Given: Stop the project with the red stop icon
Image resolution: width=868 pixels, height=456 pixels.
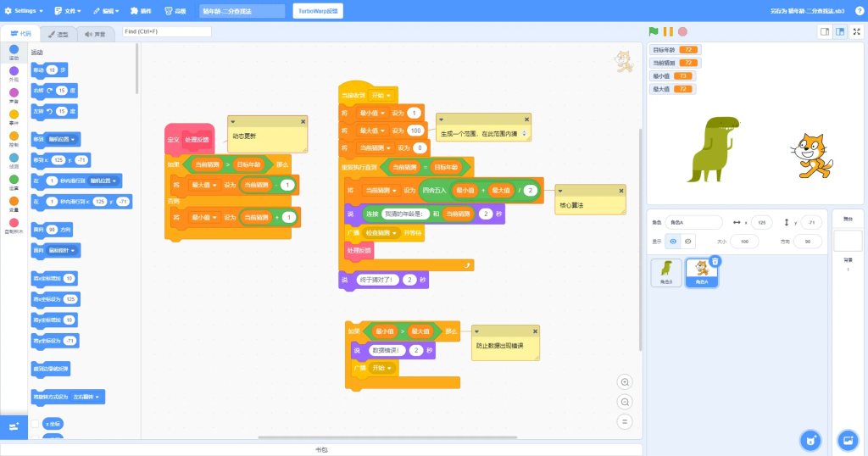Looking at the screenshot, I should [682, 31].
